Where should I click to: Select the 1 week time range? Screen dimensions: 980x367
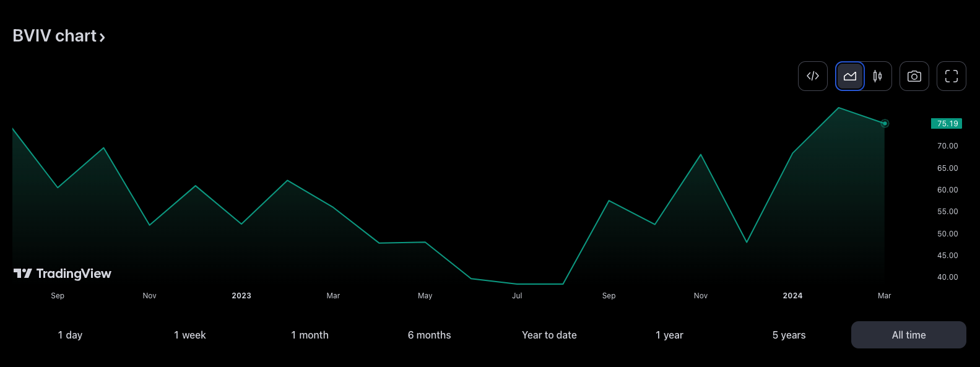pos(189,335)
